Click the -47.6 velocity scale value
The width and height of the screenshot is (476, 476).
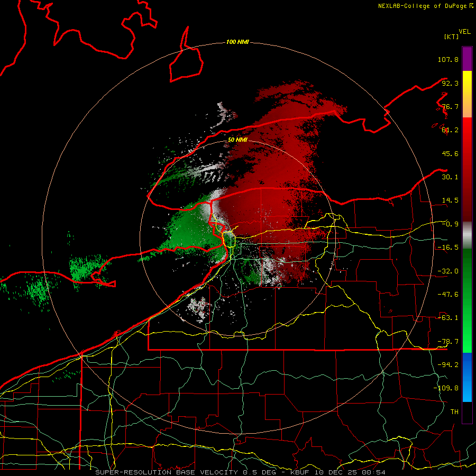tap(448, 295)
